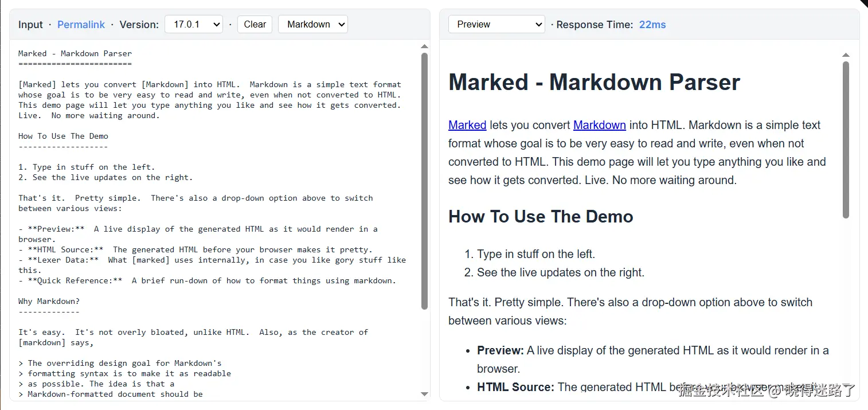Click the preview pane scroll-up arrow
The width and height of the screenshot is (868, 410).
846,55
